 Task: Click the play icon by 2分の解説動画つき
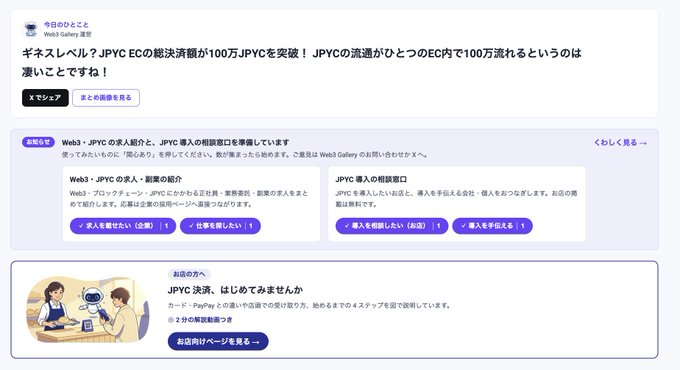coord(170,320)
